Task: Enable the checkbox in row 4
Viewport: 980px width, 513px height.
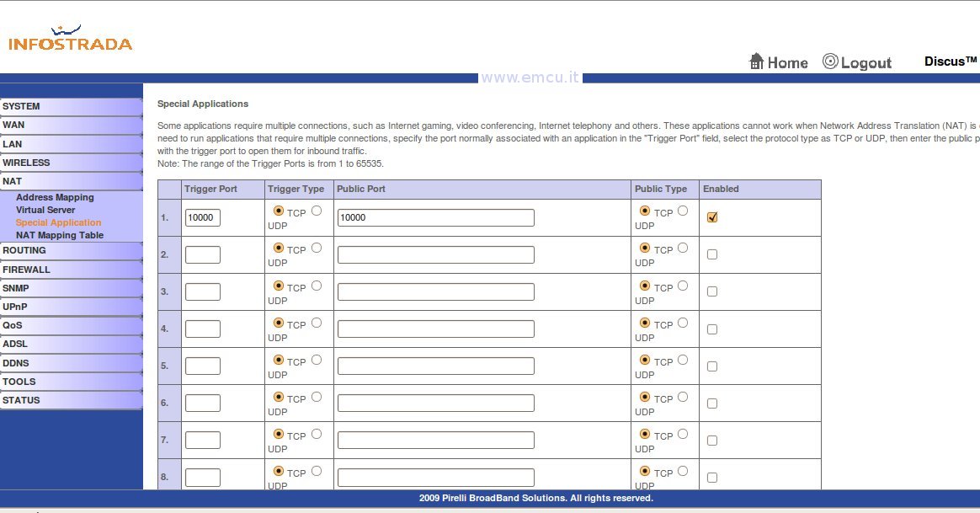Action: tap(712, 329)
